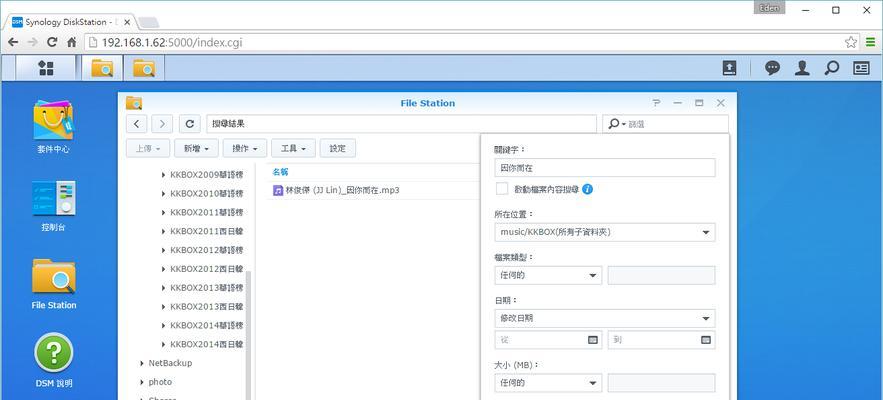Open the 工具 tools menu
This screenshot has width=883, height=400.
click(x=293, y=149)
